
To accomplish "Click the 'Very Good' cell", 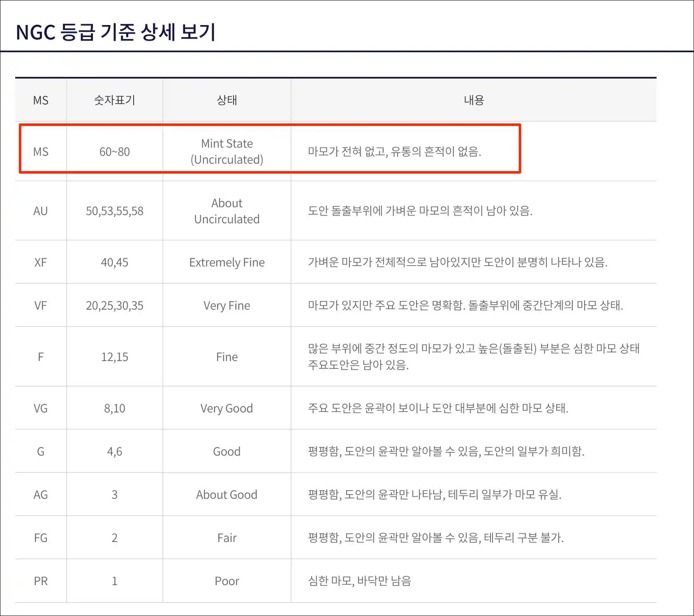I will pos(227,408).
